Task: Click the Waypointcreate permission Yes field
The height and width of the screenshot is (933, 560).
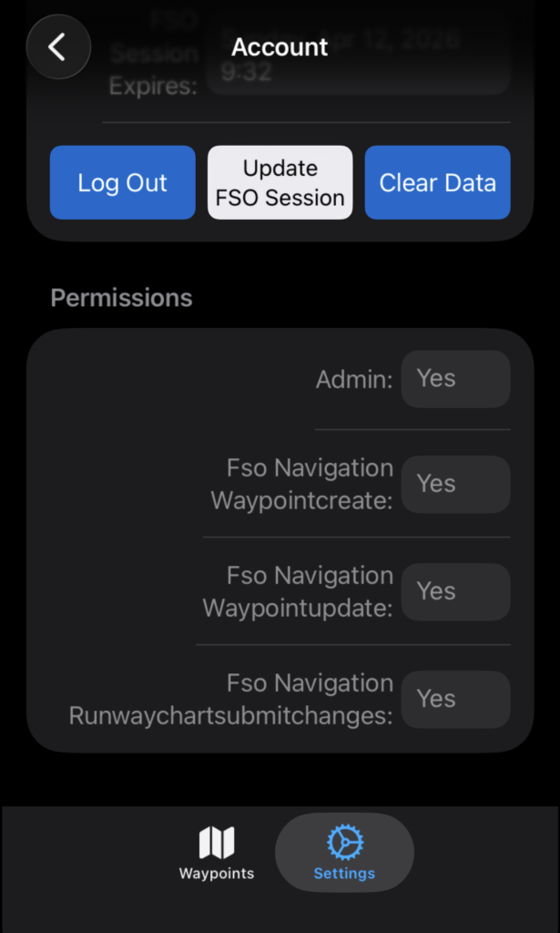Action: point(455,485)
